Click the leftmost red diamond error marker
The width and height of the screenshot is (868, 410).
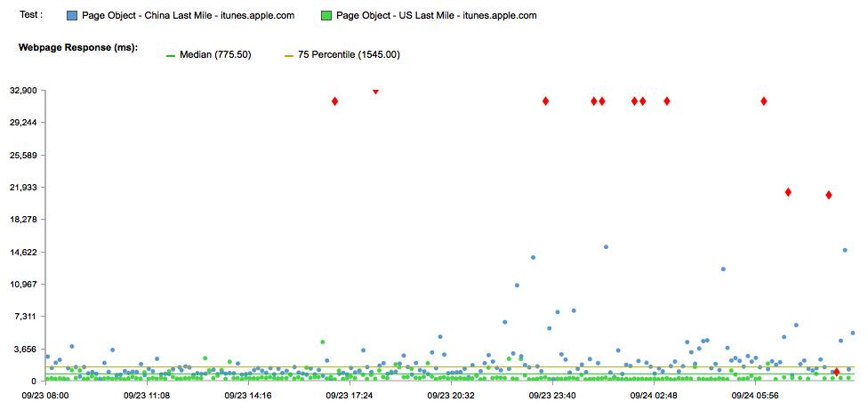click(335, 101)
